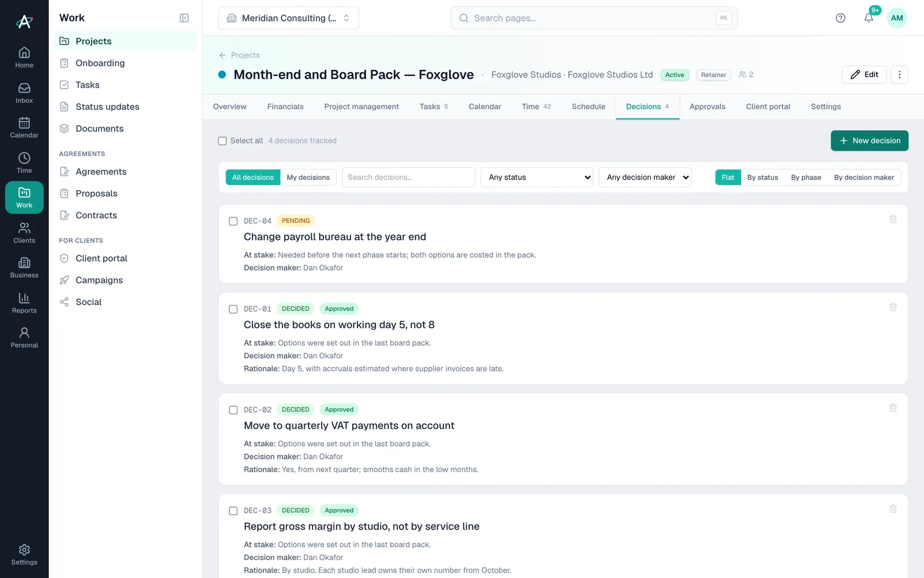Go to Home in the navigation rail
The width and height of the screenshot is (924, 578).
24,57
